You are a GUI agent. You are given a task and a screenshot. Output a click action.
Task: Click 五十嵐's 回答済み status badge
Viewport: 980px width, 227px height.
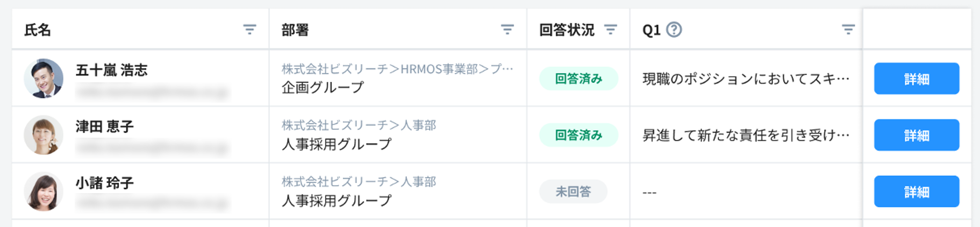tap(578, 79)
